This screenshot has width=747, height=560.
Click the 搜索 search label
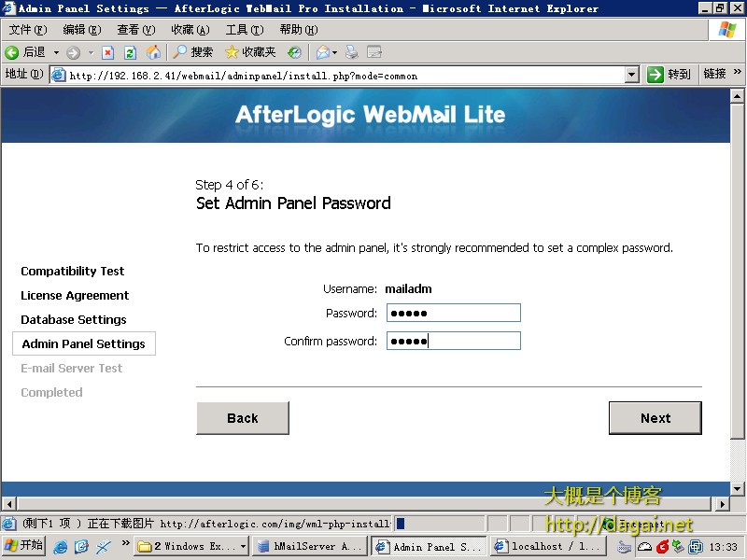tap(202, 52)
